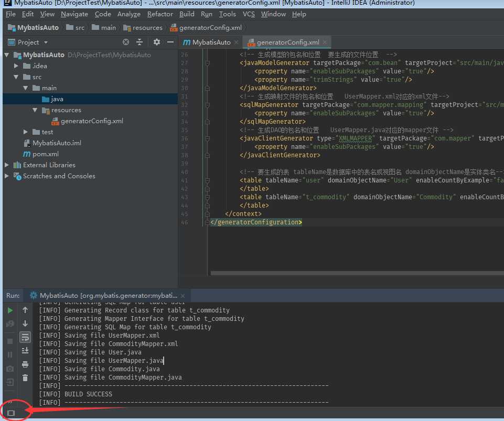Click the pom.xml Maven file in tree
Screen dimensions: 504x421
(x=41, y=154)
